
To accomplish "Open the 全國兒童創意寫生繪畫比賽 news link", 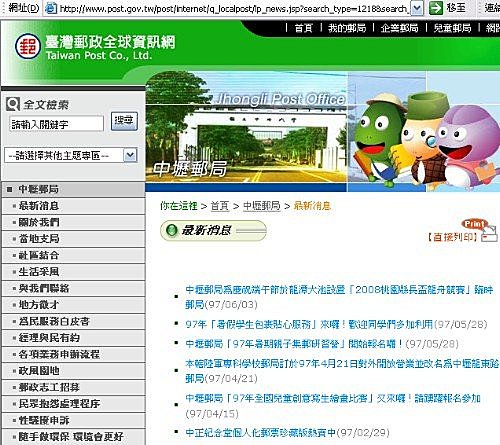I will click(333, 398).
